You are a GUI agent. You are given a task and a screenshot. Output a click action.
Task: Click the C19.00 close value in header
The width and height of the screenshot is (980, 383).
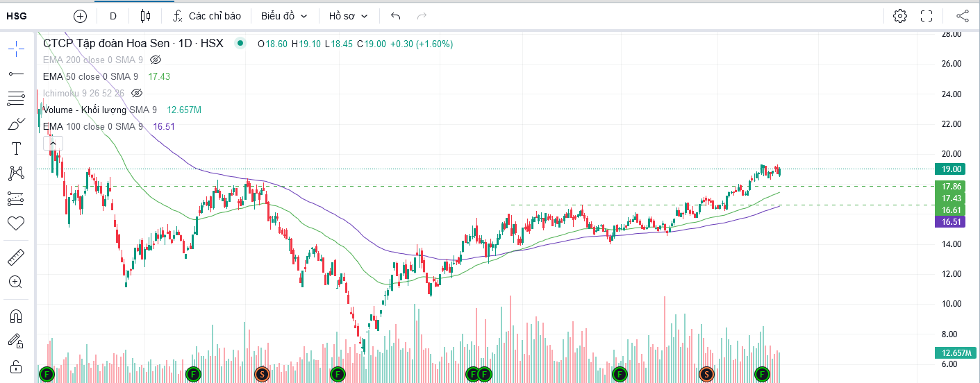coord(372,43)
